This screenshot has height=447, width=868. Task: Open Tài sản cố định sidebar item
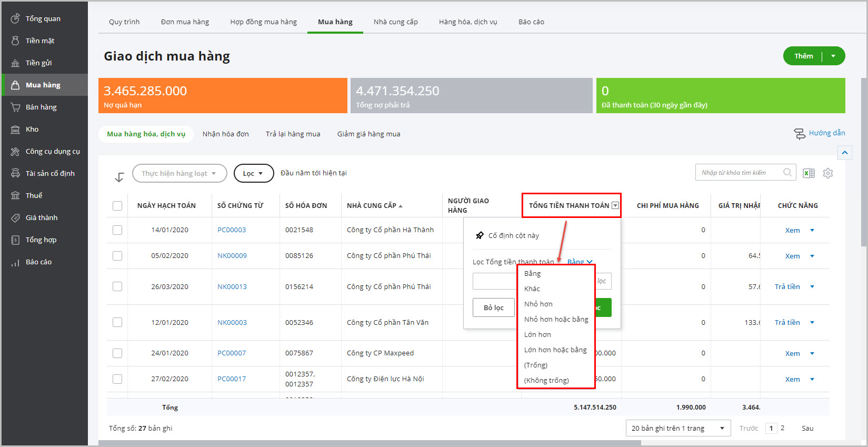pos(50,173)
